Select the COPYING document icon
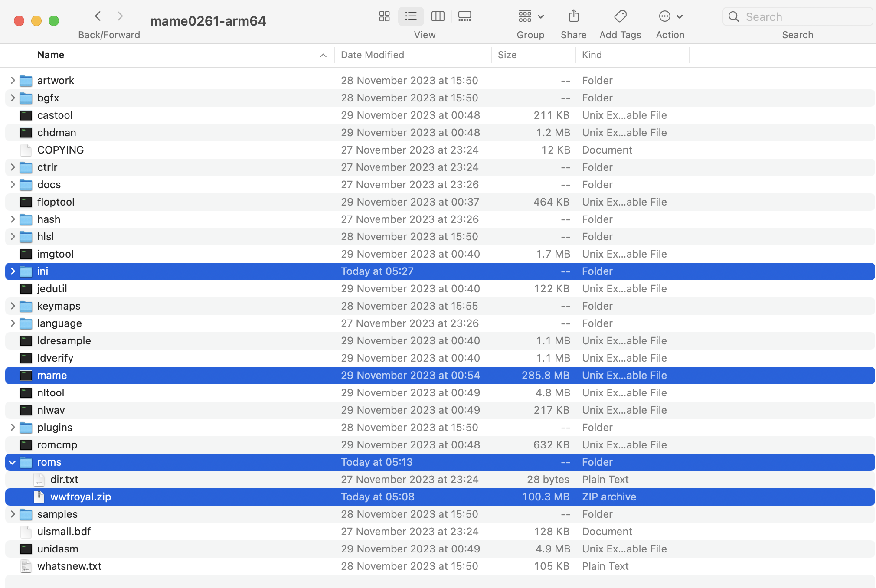 click(x=26, y=150)
